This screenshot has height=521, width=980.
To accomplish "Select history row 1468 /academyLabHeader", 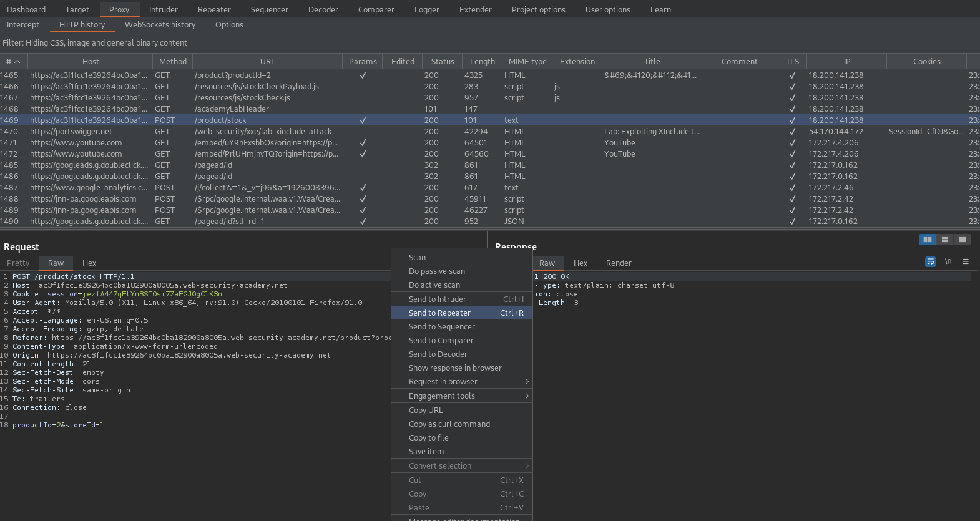I will [489, 109].
